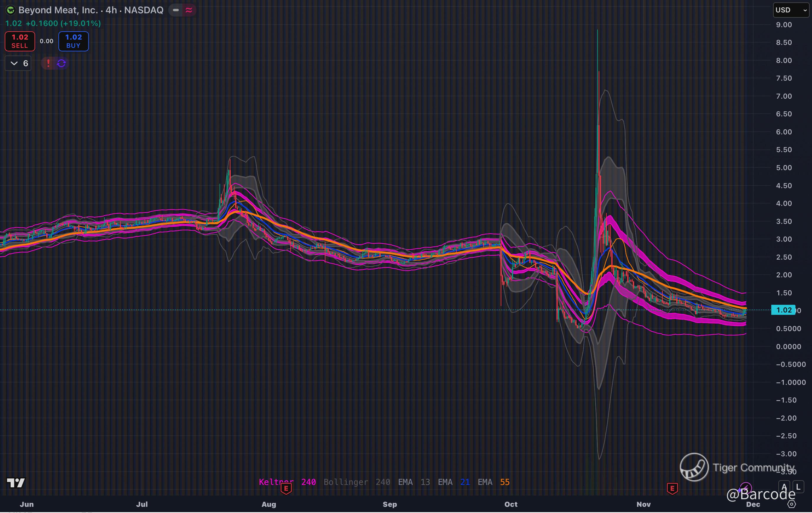812x513 pixels.
Task: Click the 1.02 current price label
Action: pos(784,310)
